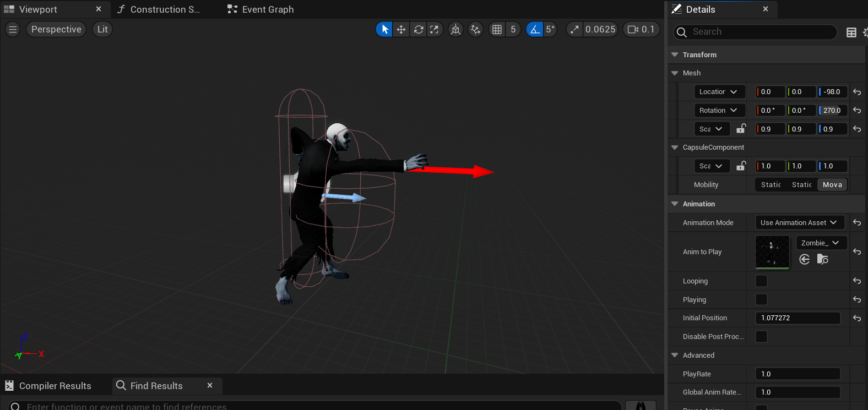The width and height of the screenshot is (868, 410).
Task: Click the Initial Position value field
Action: point(797,318)
